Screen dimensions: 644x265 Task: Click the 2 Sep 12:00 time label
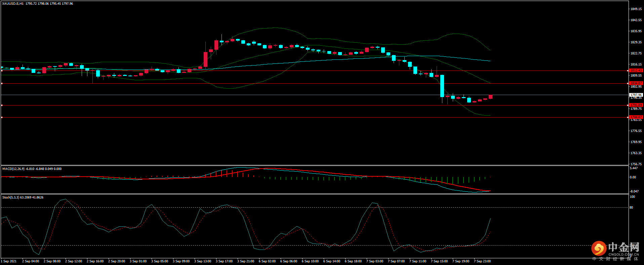tap(74, 261)
